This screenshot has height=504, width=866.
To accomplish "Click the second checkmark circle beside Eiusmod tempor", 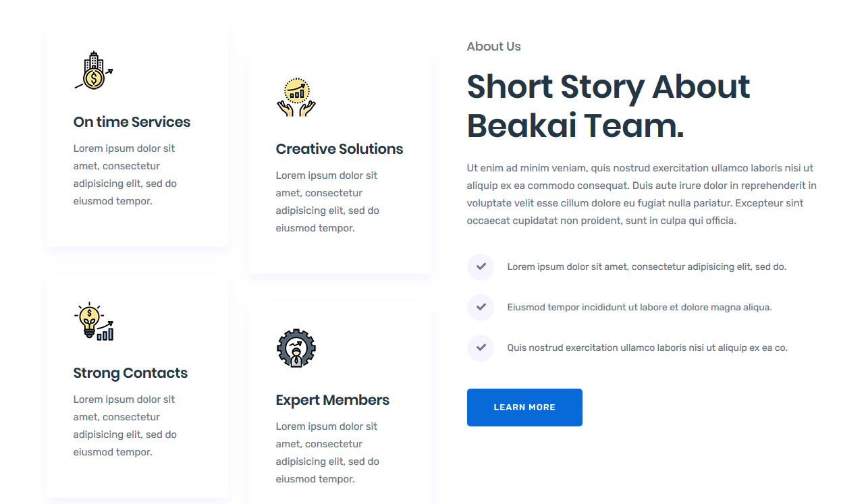I will [481, 308].
